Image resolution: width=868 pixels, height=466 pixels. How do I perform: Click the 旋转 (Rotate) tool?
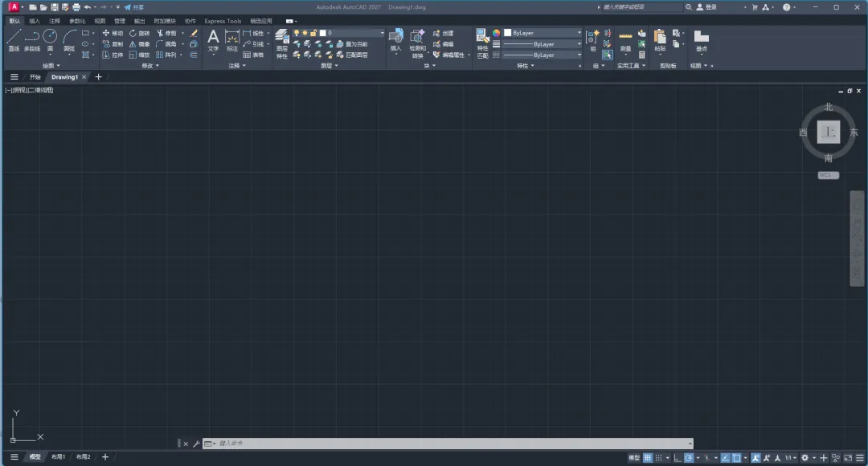coord(139,33)
